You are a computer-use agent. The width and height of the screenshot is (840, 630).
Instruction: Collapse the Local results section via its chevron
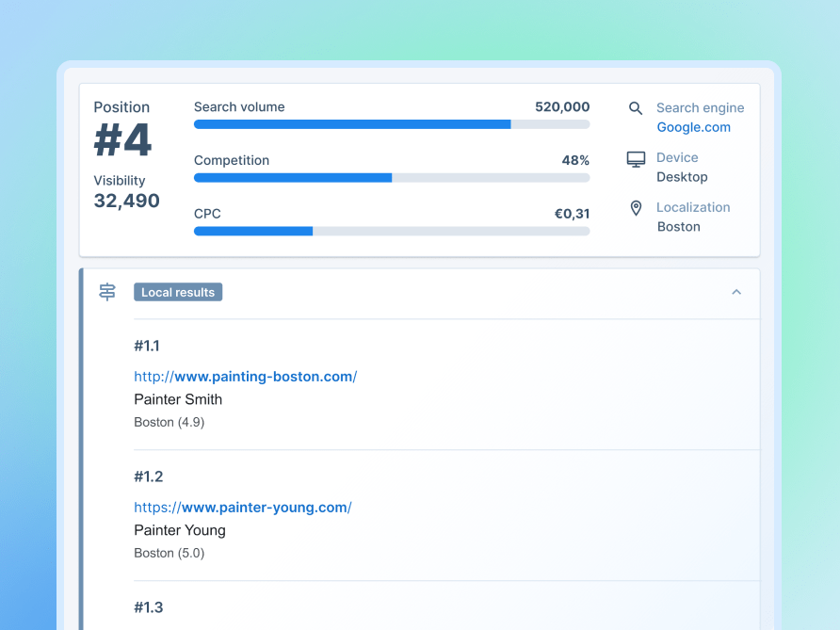(736, 292)
